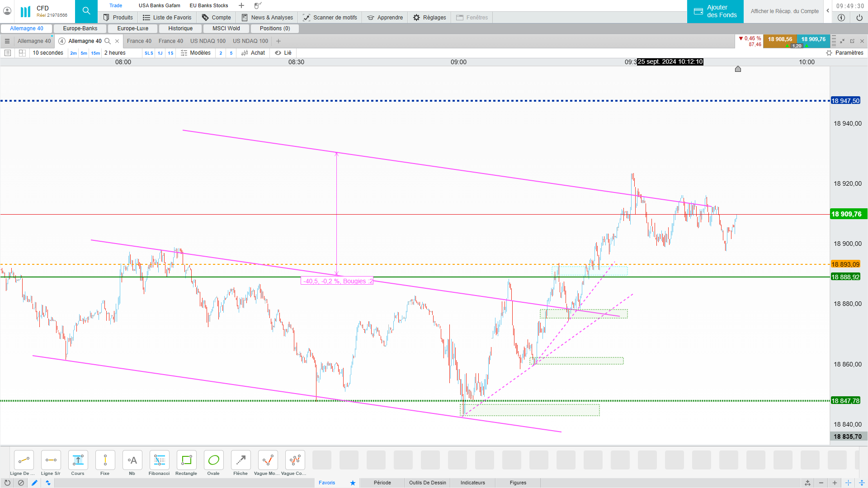Switch to the Europe-Banks tab
Screen dimensions: 868x488
[x=80, y=28]
